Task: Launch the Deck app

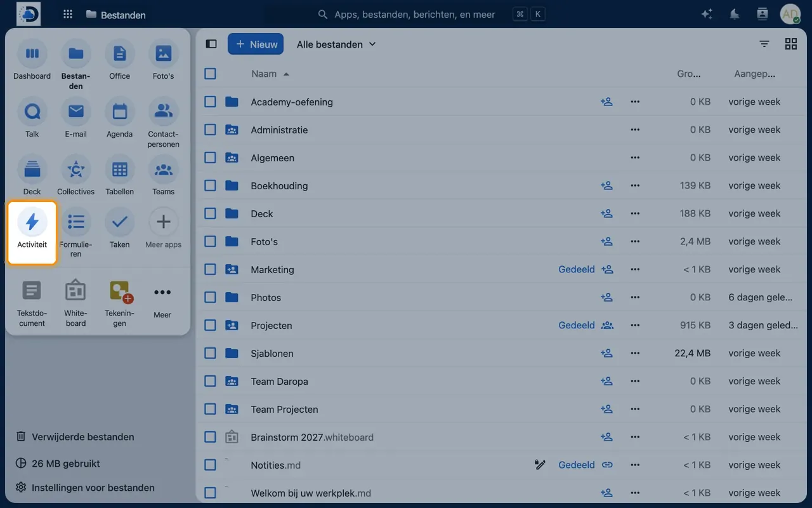Action: [x=32, y=176]
